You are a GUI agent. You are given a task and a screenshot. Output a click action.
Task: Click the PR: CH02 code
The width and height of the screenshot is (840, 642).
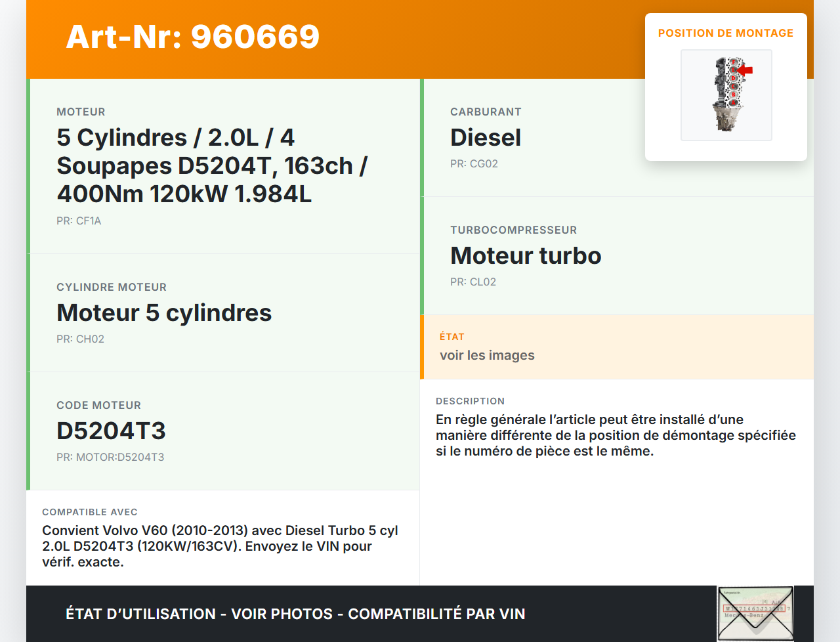(80, 339)
